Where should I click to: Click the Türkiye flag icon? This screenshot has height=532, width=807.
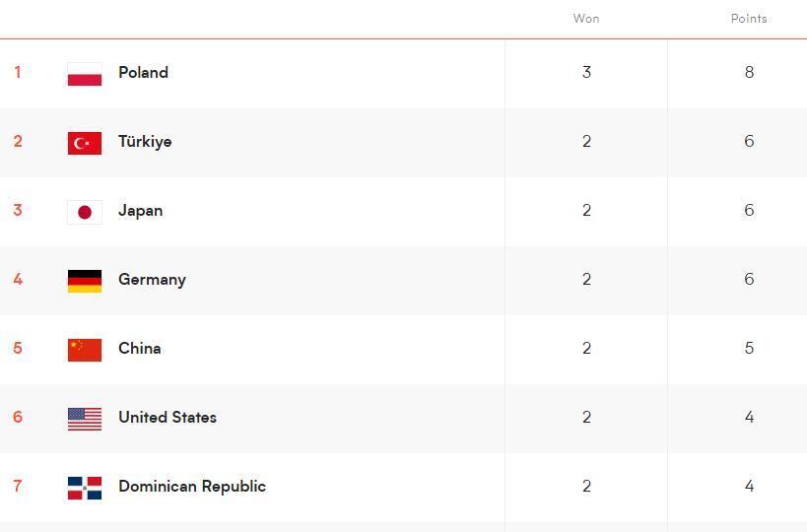pyautogui.click(x=85, y=143)
